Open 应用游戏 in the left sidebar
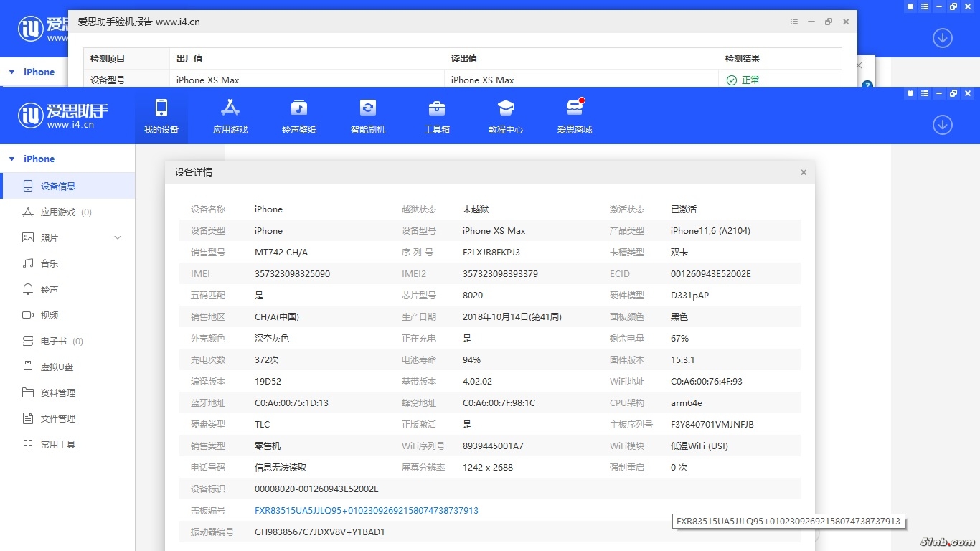The image size is (980, 551). (x=57, y=212)
